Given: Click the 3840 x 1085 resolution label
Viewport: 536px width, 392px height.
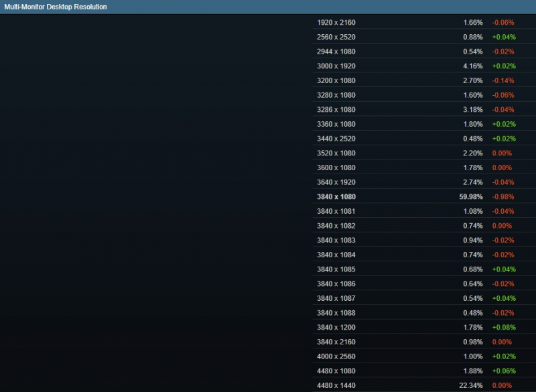Looking at the screenshot, I should 336,269.
